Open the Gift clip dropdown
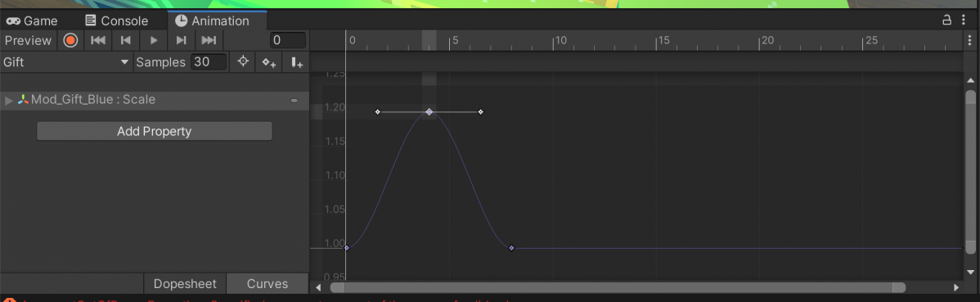This screenshot has width=980, height=302. pos(65,62)
